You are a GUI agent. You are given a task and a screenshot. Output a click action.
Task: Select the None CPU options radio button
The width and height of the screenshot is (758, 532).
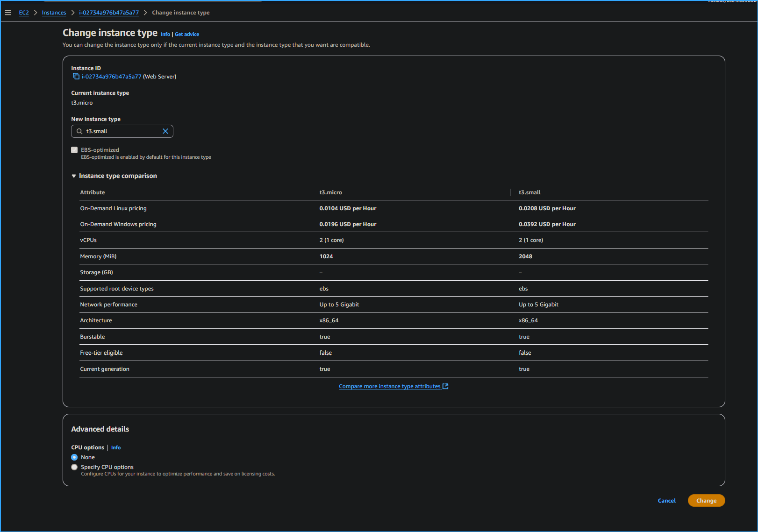pyautogui.click(x=74, y=457)
